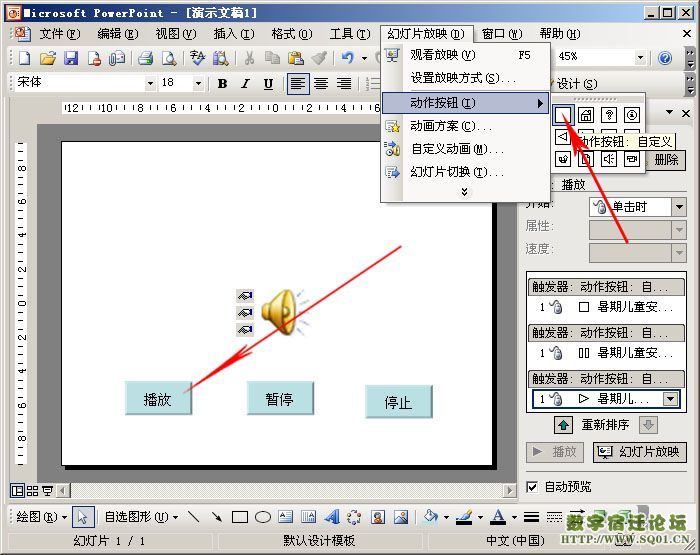Screen dimensions: 700x555
Task: Open the 插入 menu
Action: [x=233, y=34]
